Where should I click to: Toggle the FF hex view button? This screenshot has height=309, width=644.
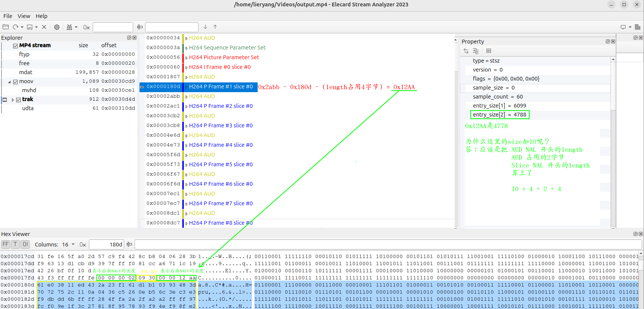click(5, 244)
